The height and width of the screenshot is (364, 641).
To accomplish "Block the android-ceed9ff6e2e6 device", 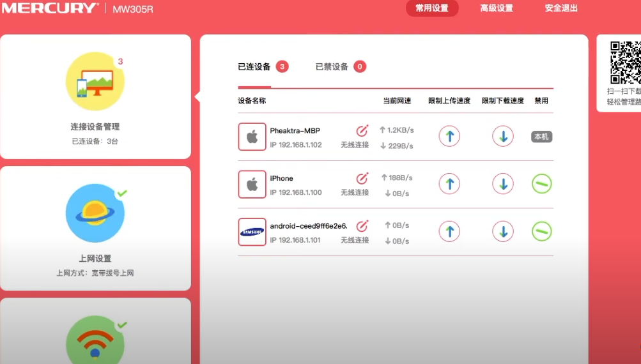I will pos(541,231).
